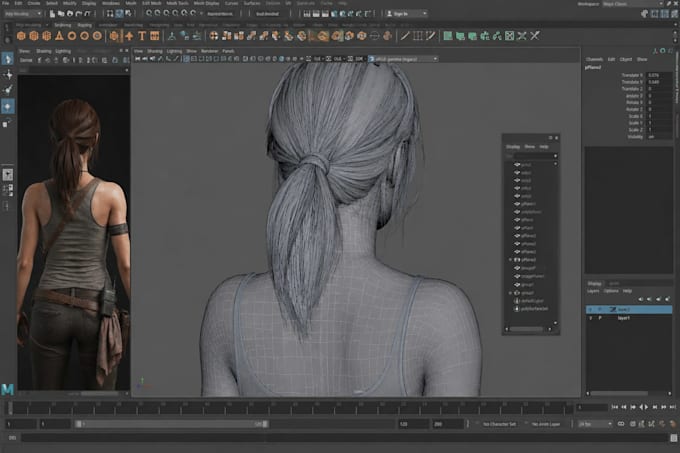
Task: Open the Mesh Tools menu
Action: 177,3
